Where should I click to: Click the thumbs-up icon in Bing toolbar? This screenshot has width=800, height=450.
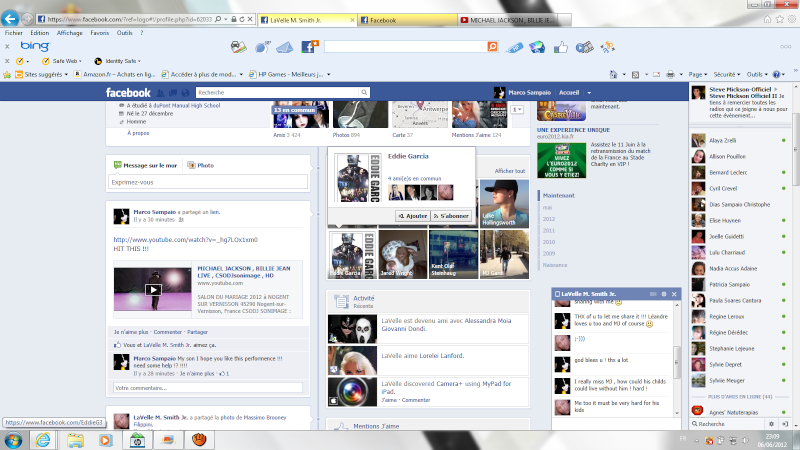(561, 47)
